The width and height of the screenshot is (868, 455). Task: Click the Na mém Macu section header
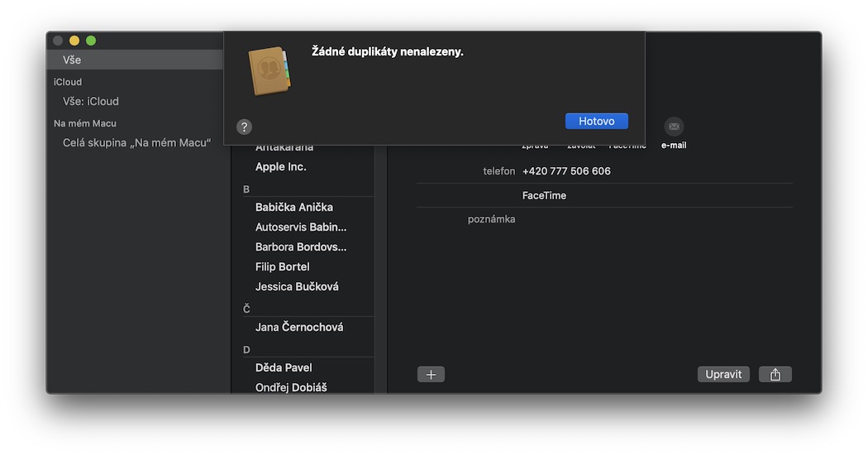[x=84, y=123]
